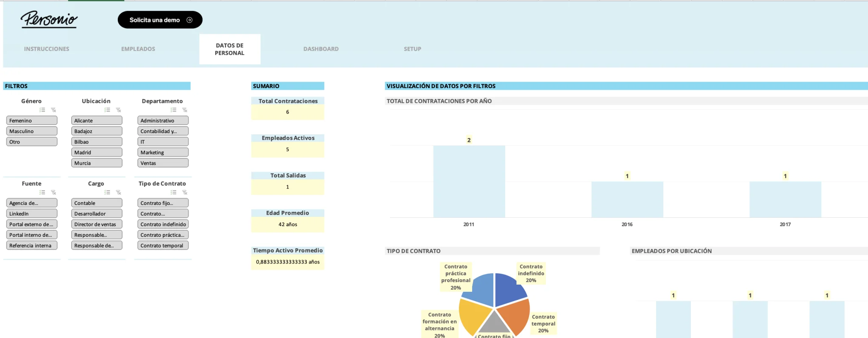Choose Madrid in the Ubicación slicer

pyautogui.click(x=97, y=152)
